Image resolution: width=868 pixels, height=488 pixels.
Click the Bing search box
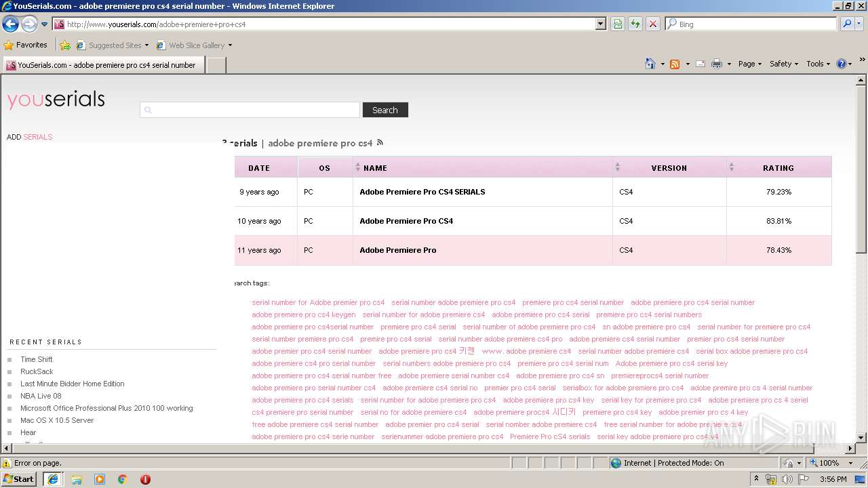coord(751,24)
